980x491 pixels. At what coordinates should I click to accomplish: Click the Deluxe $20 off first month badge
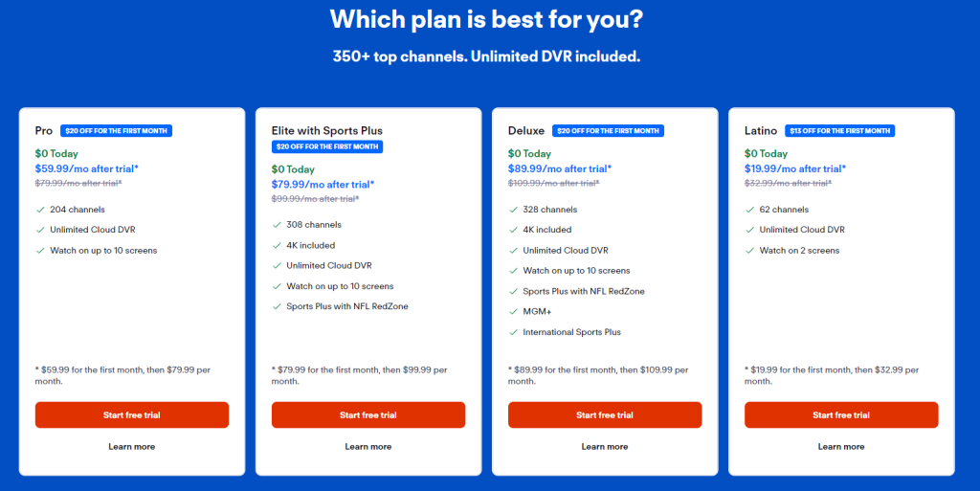click(608, 130)
